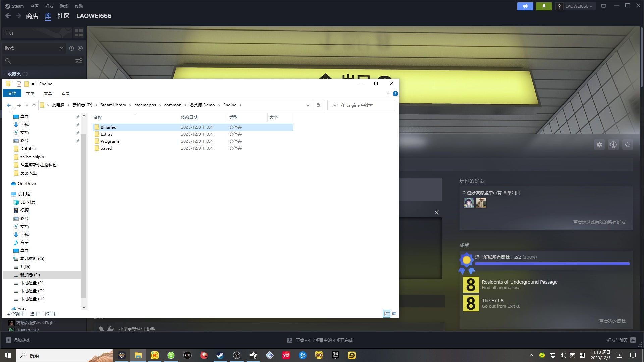Viewport: 644px width, 362px height.
Task: Click the favorite star icon
Action: pos(628,145)
